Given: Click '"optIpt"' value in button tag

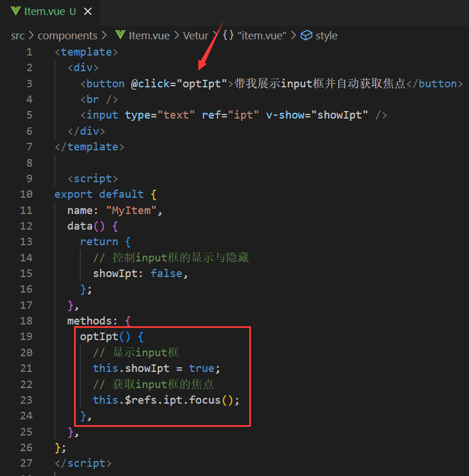Looking at the screenshot, I should (x=202, y=84).
